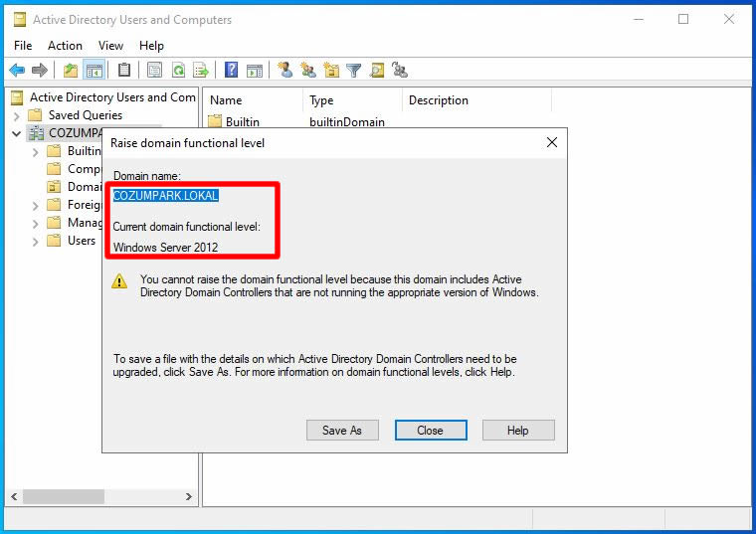Click the Save As button
Viewport: 756px width, 534px height.
(x=342, y=431)
